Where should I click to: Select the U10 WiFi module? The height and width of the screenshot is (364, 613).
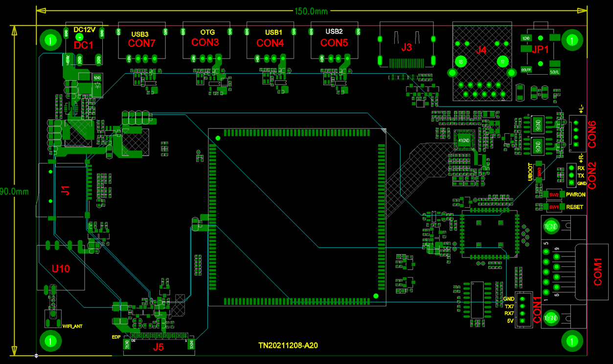pyautogui.click(x=61, y=268)
